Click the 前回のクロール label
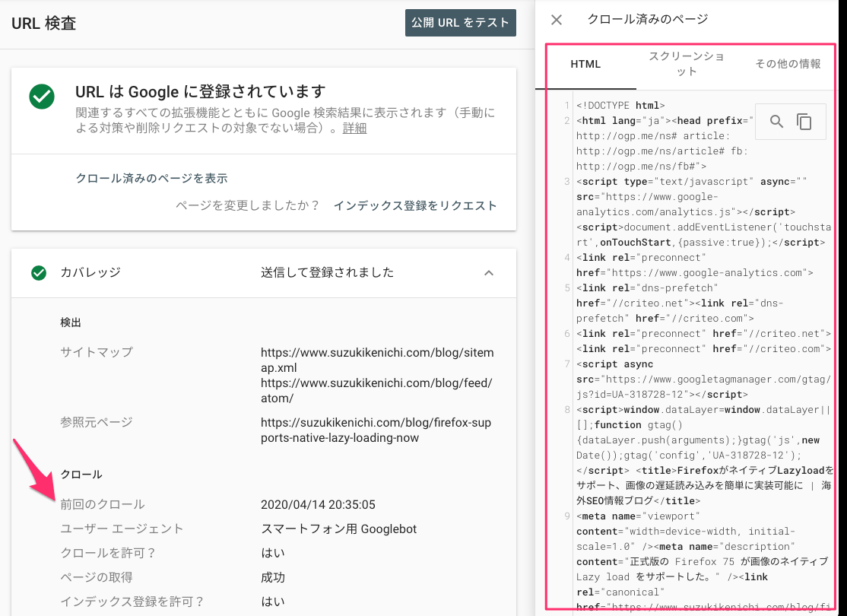The width and height of the screenshot is (847, 616). pyautogui.click(x=102, y=504)
